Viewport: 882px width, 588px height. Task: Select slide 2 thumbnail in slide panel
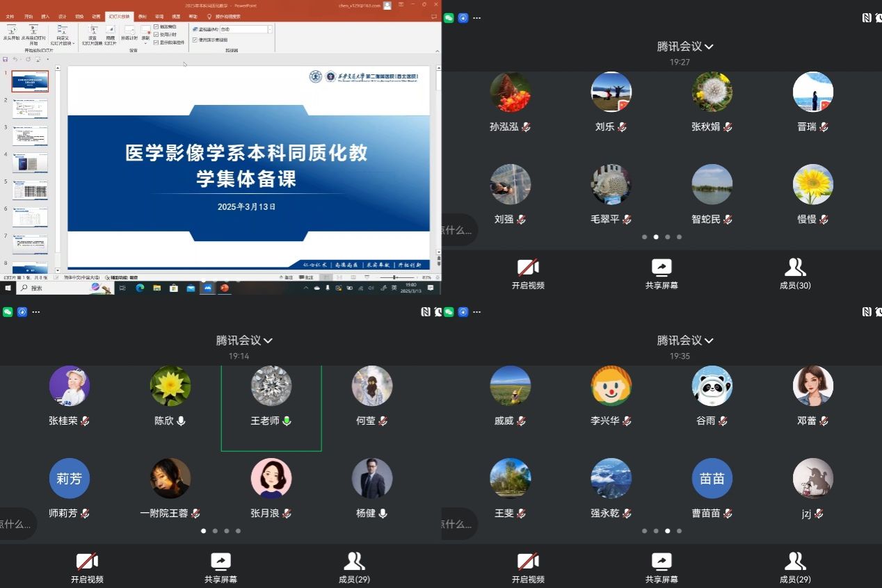31,109
